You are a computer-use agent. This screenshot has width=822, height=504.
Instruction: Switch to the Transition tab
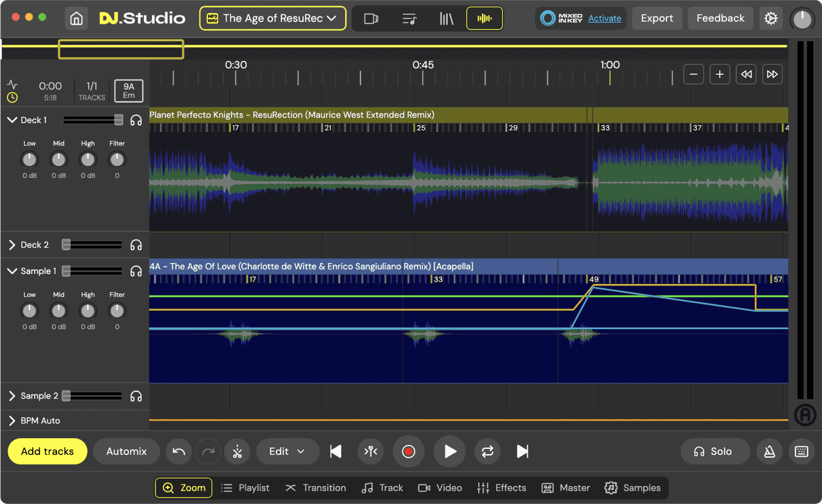[316, 488]
